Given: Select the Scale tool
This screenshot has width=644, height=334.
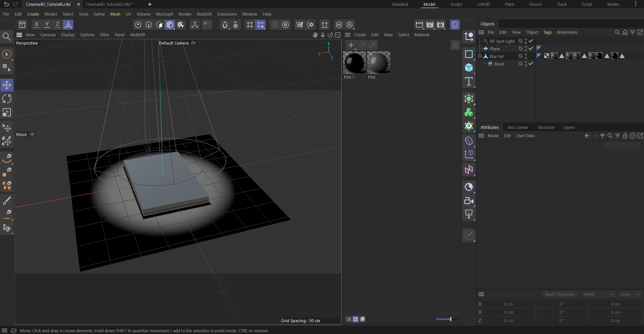Looking at the screenshot, I should coord(6,113).
